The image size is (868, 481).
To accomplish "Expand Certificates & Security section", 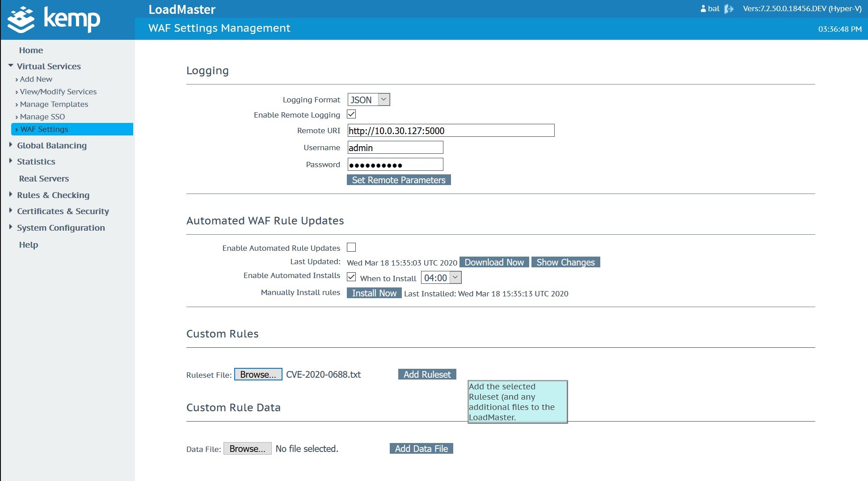I will 11,211.
